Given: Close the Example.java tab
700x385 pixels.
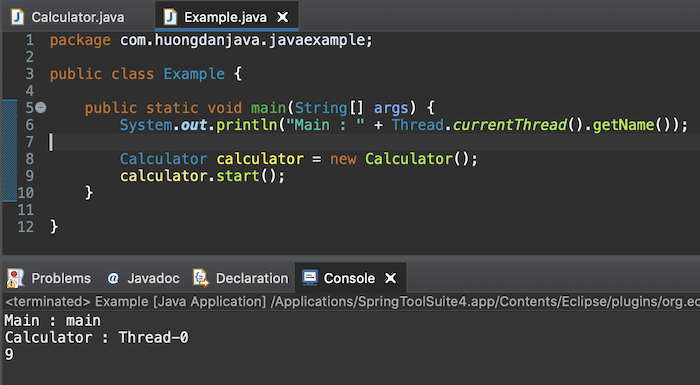Looking at the screenshot, I should coord(283,17).
